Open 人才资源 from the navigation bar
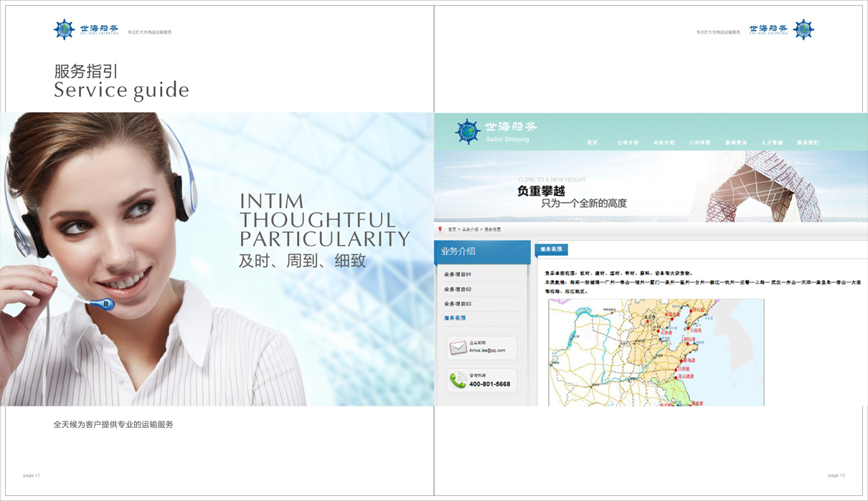This screenshot has width=868, height=501. tap(772, 143)
